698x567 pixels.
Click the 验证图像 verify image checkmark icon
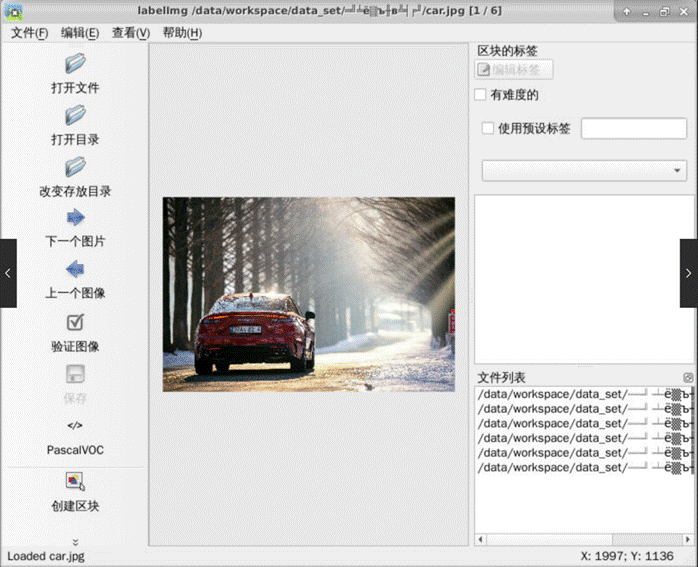[x=75, y=322]
